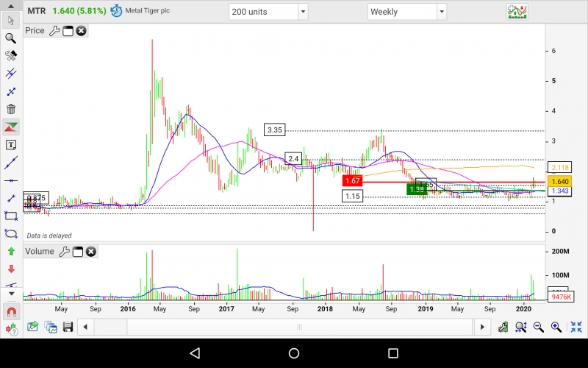Click the horizontal chart scrollbar thumb
This screenshot has height=368, width=588.
click(298, 326)
